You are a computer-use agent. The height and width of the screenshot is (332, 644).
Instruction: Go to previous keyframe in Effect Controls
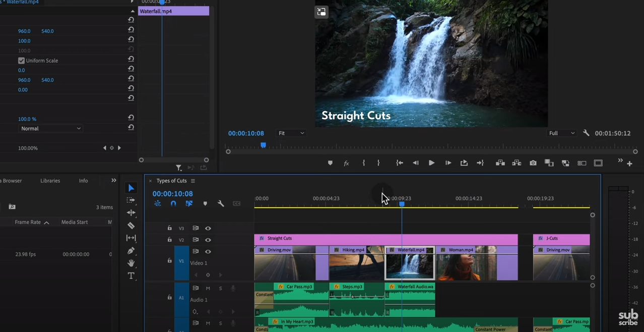(x=105, y=148)
